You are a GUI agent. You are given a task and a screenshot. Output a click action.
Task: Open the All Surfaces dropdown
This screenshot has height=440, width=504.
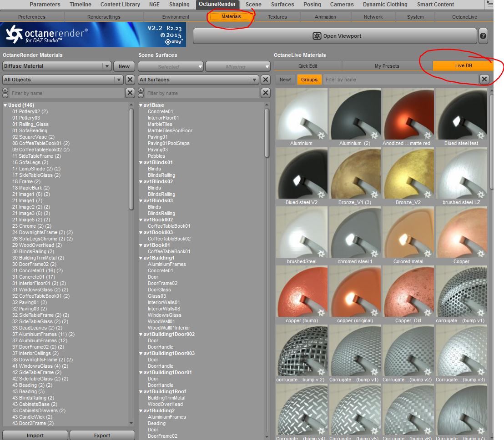(198, 80)
